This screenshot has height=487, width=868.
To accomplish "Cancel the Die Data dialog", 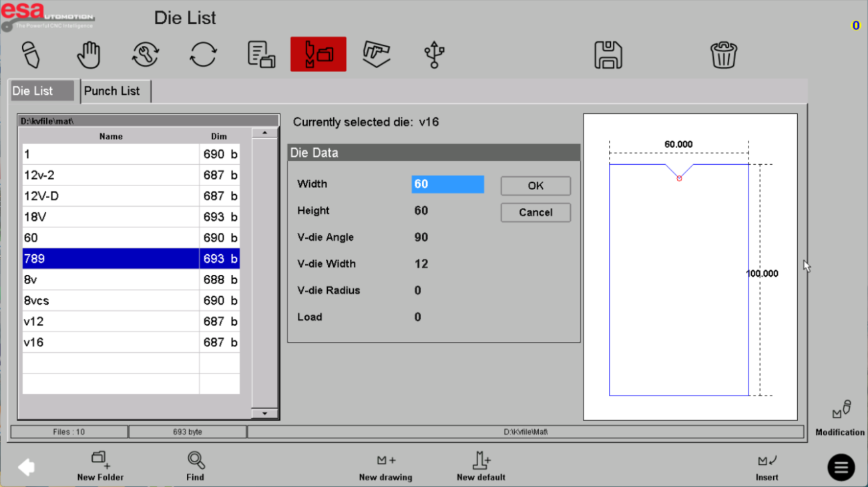I will coord(535,213).
